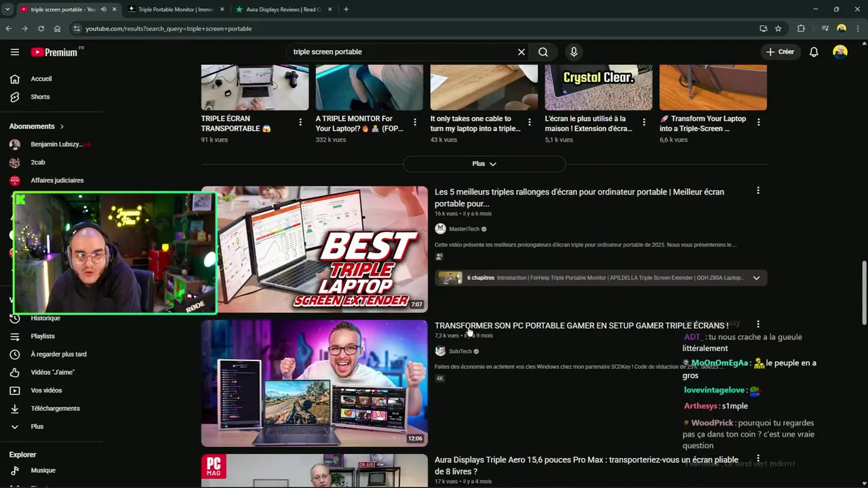
Task: Open the account avatar menu
Action: 840,52
